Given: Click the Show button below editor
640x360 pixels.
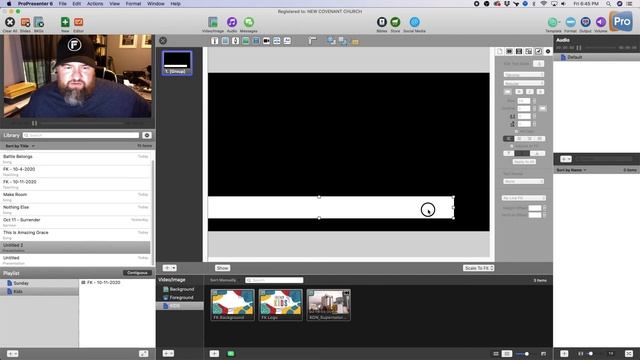Looking at the screenshot, I should [x=222, y=268].
